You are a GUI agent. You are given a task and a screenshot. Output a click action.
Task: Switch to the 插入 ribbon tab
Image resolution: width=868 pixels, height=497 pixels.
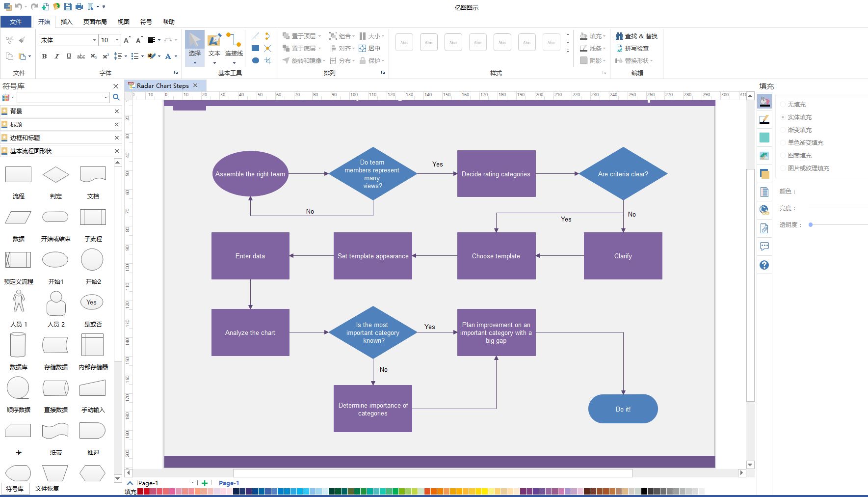66,22
